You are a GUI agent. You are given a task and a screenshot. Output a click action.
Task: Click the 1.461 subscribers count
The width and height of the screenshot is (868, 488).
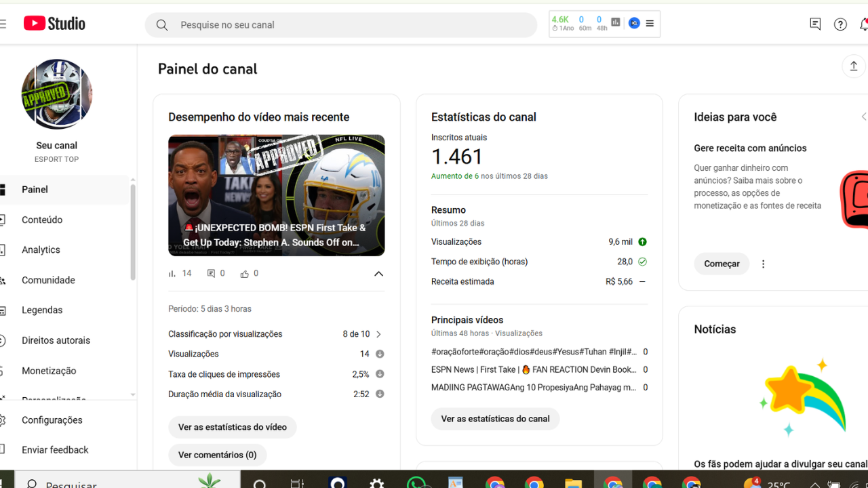click(457, 157)
